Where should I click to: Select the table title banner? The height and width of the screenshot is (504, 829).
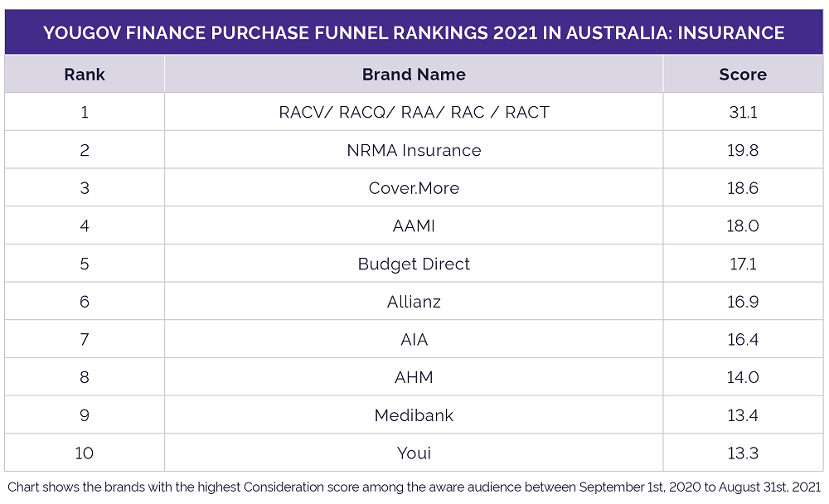tap(414, 32)
